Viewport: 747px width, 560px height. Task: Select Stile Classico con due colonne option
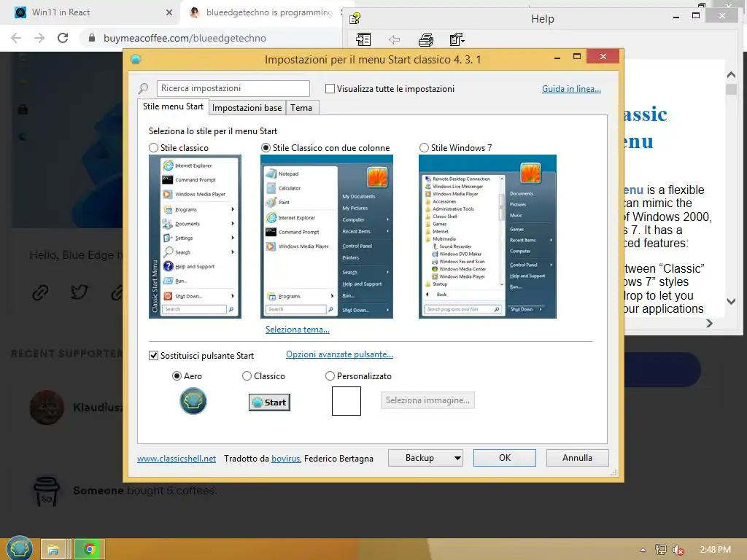[x=266, y=147]
